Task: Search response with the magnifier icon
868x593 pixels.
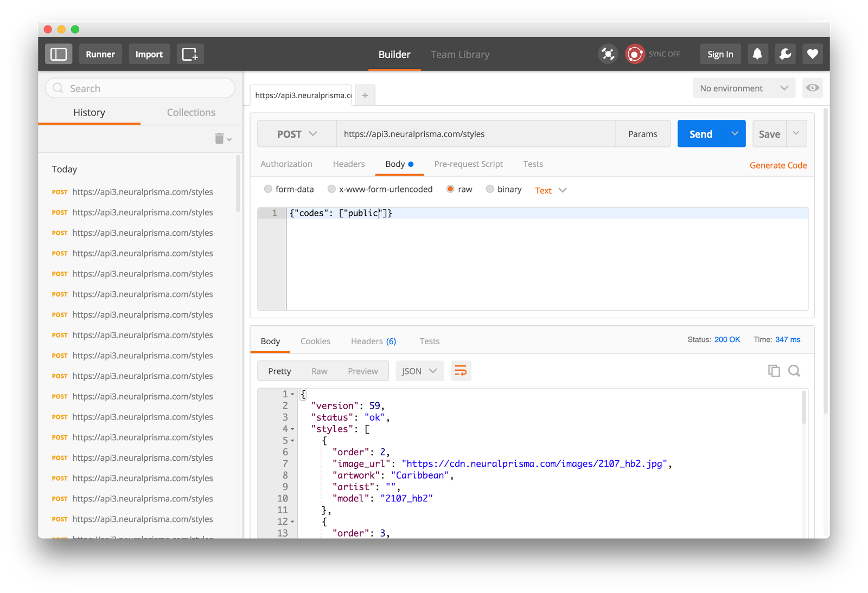Action: click(794, 371)
